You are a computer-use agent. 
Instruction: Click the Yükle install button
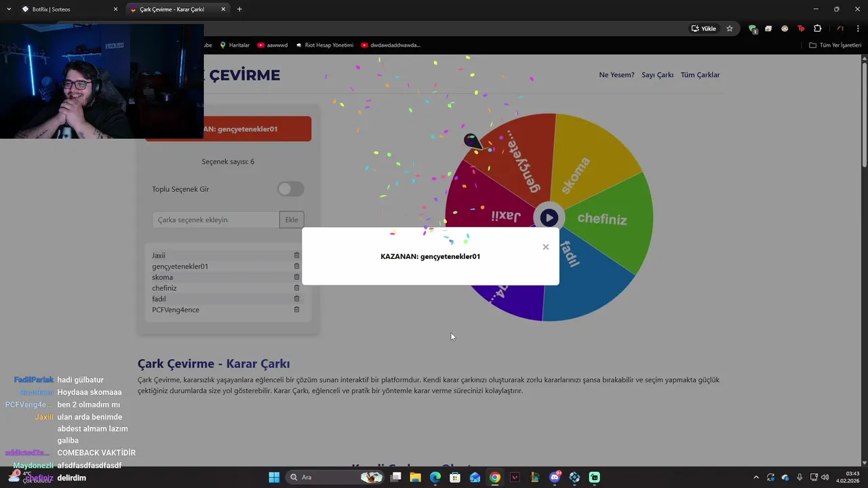pyautogui.click(x=703, y=28)
